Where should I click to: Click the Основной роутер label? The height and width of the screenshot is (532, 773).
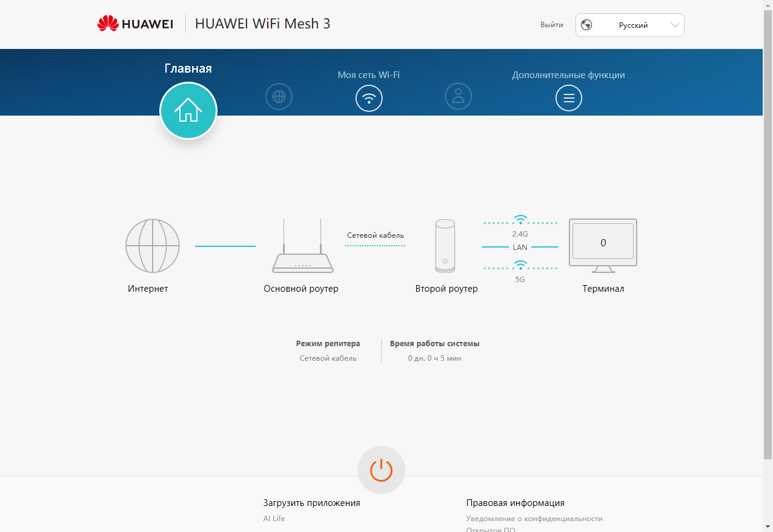point(301,289)
